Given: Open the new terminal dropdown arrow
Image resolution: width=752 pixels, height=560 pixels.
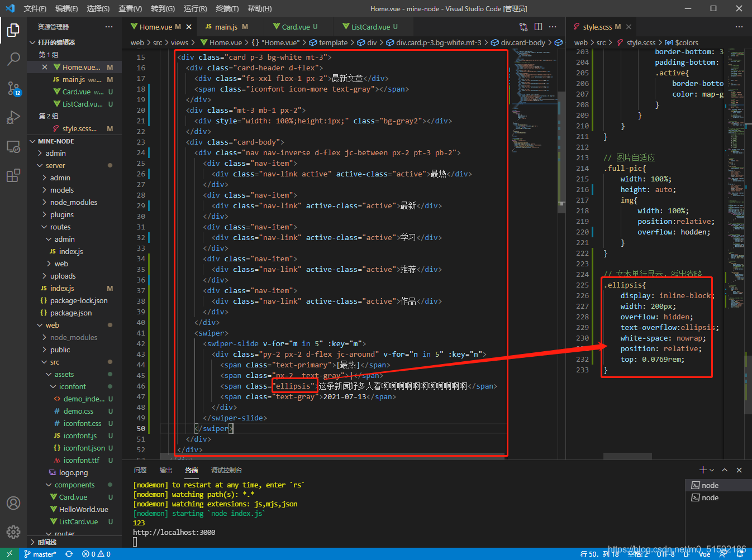Looking at the screenshot, I should [x=712, y=470].
